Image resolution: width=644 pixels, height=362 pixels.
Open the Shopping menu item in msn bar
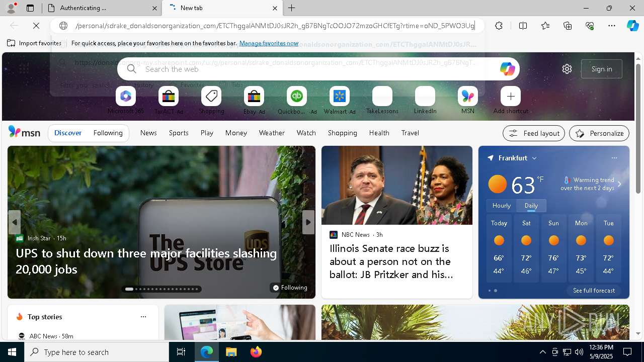coord(343,133)
